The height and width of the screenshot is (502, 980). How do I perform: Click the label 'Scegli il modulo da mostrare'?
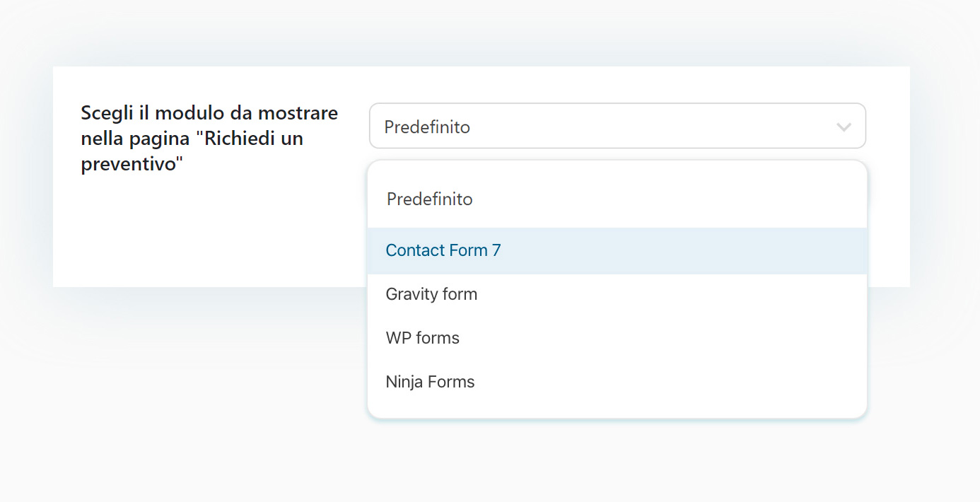pos(209,113)
